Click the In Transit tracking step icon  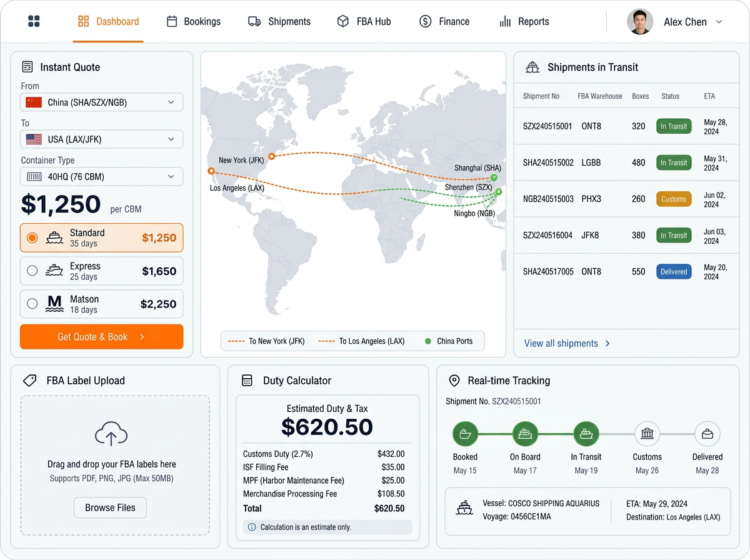click(586, 434)
